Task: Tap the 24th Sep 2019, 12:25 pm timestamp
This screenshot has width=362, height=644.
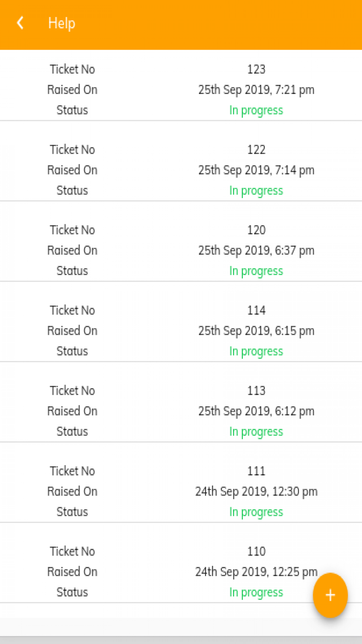Action: click(x=256, y=572)
